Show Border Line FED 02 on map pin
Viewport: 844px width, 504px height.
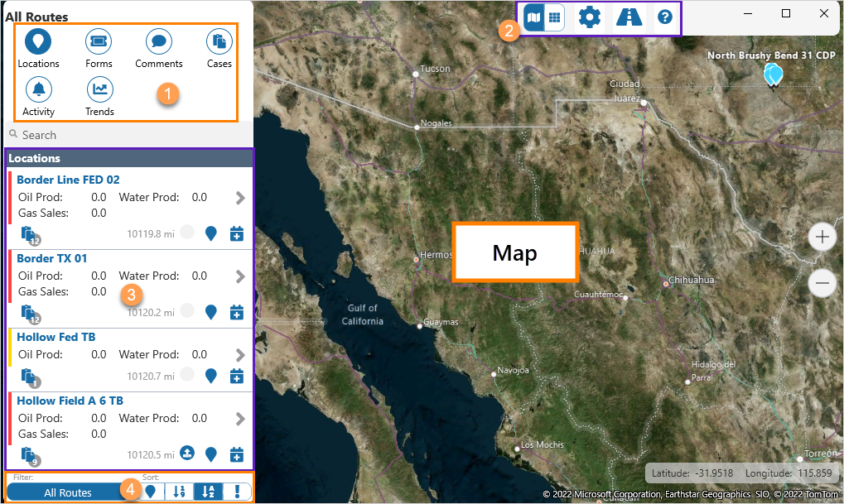(x=211, y=233)
